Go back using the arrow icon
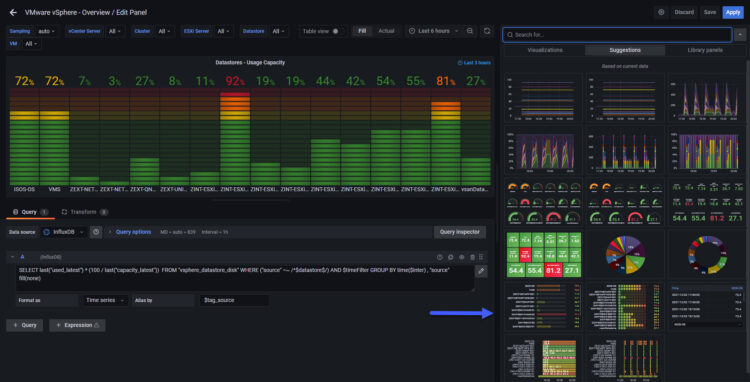The width and height of the screenshot is (750, 382). click(13, 12)
